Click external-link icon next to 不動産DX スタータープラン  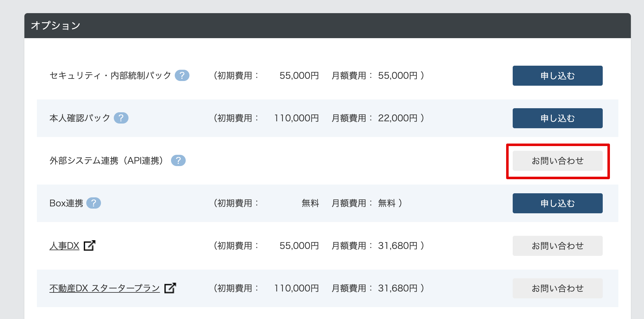[x=170, y=288]
